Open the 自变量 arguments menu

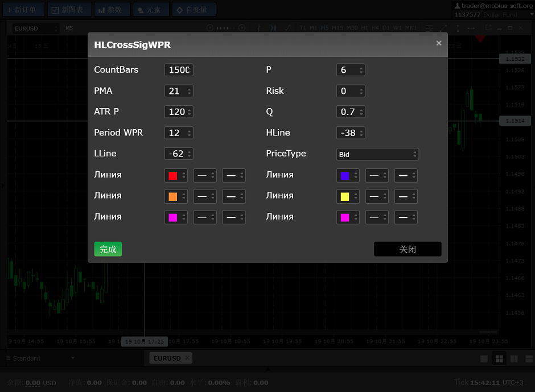click(x=194, y=10)
